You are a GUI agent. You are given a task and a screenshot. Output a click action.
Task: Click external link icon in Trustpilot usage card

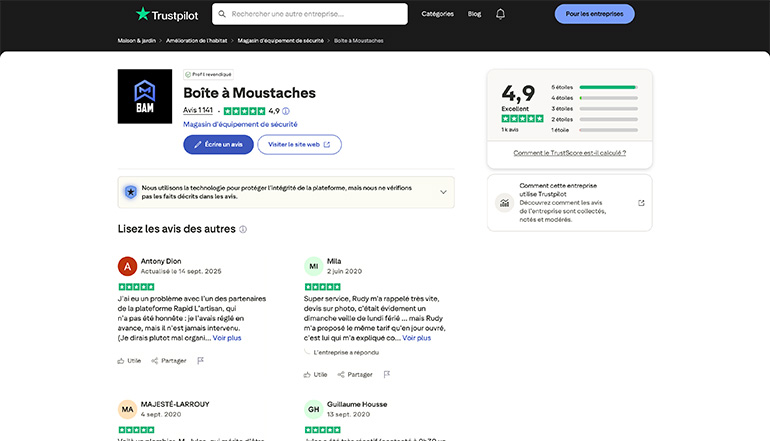click(641, 203)
